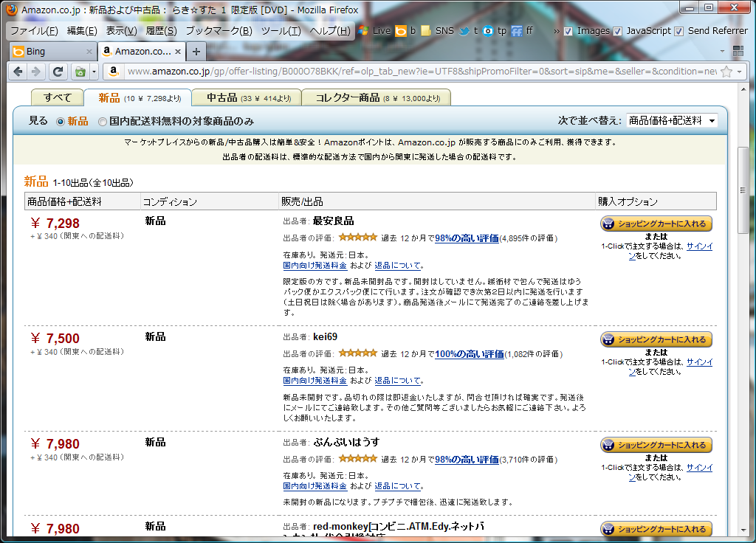
Task: Go forward with the forward arrow
Action: [x=35, y=72]
